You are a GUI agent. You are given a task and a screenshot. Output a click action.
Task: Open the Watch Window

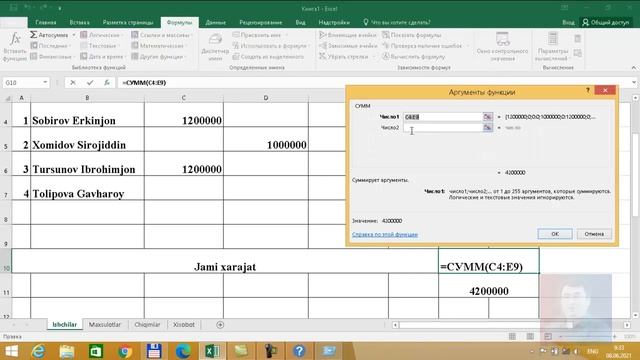(x=502, y=47)
